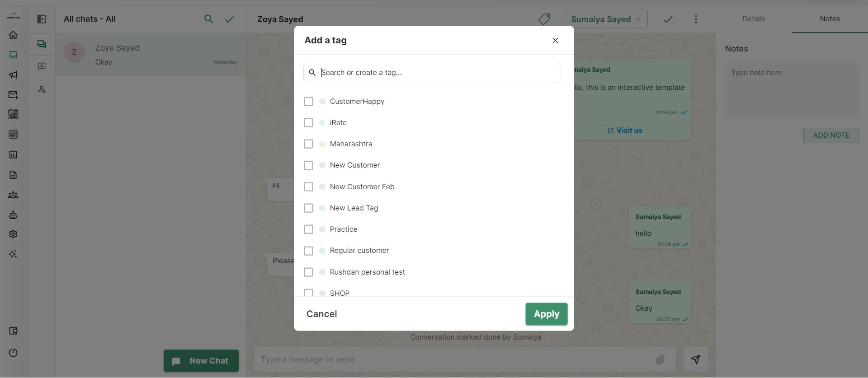Open the three-dot more options menu
The width and height of the screenshot is (868, 378).
pos(696,19)
